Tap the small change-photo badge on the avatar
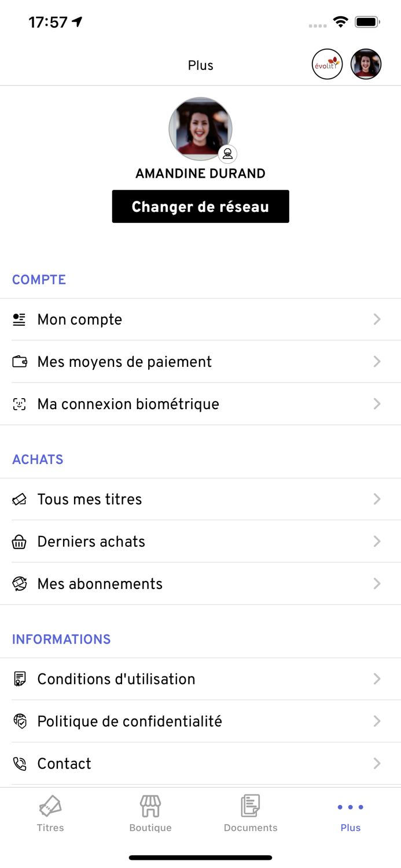 228,153
